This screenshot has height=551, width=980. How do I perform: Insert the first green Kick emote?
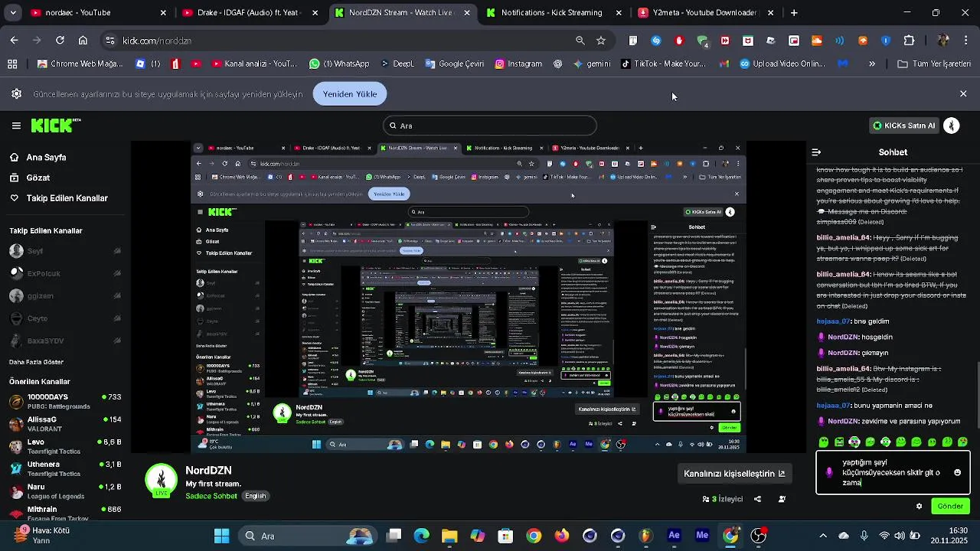824,442
